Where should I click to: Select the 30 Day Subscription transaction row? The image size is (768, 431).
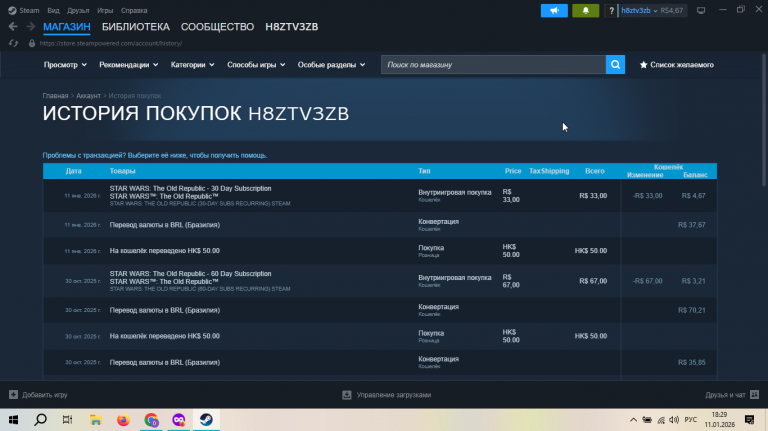(x=380, y=195)
